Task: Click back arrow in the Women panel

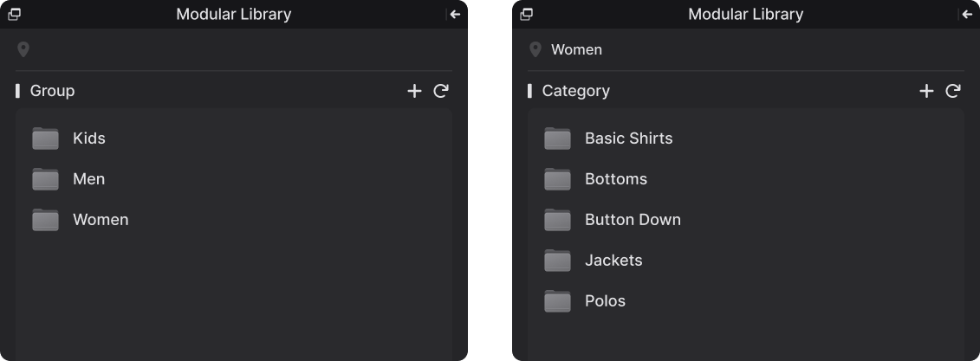Action: point(967,14)
